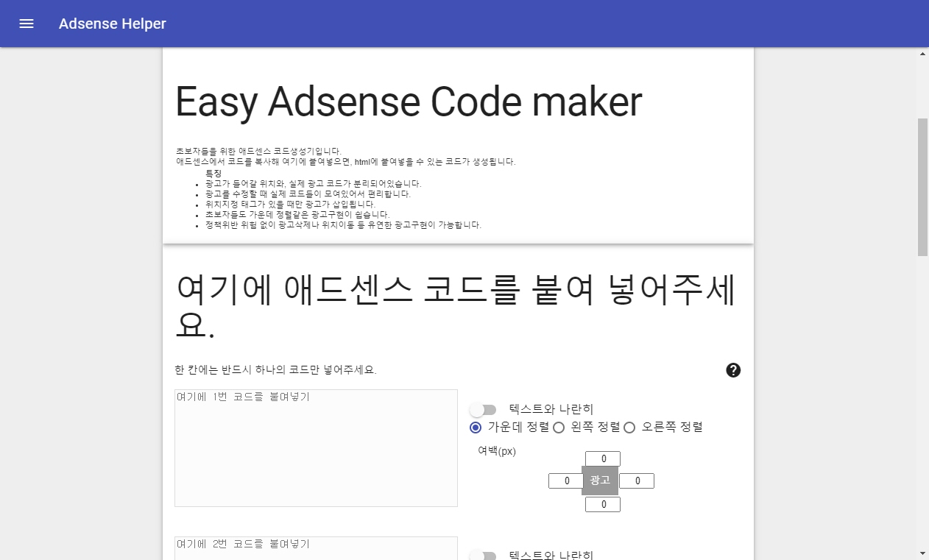Click the right margin input beside 광고
The image size is (929, 560).
[637, 481]
